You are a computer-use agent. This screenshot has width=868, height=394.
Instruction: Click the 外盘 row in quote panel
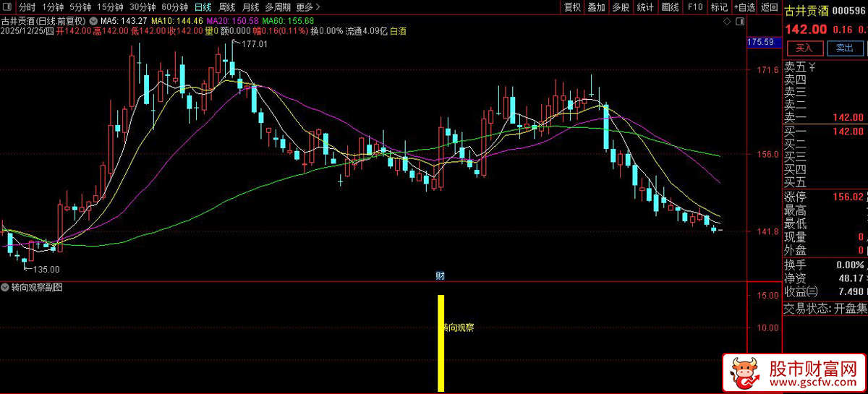pos(825,250)
